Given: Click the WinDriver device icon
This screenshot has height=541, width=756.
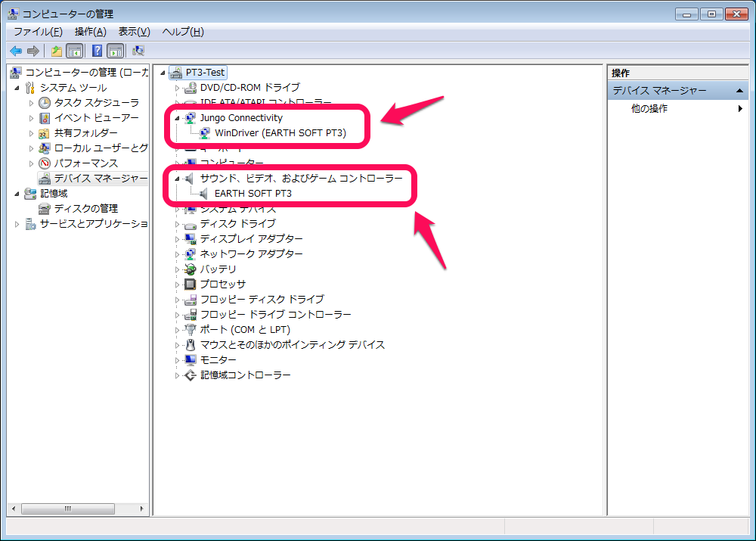Looking at the screenshot, I should [206, 133].
